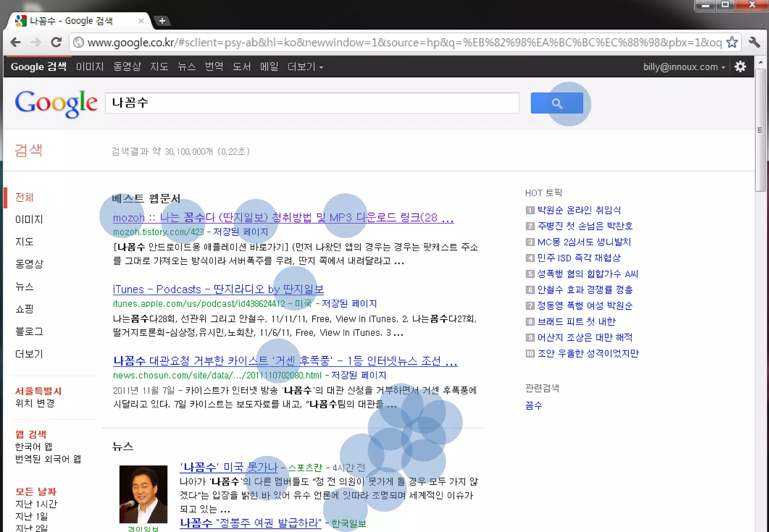The height and width of the screenshot is (532, 769).
Task: Click the news article photo thumbnail
Action: tap(143, 494)
